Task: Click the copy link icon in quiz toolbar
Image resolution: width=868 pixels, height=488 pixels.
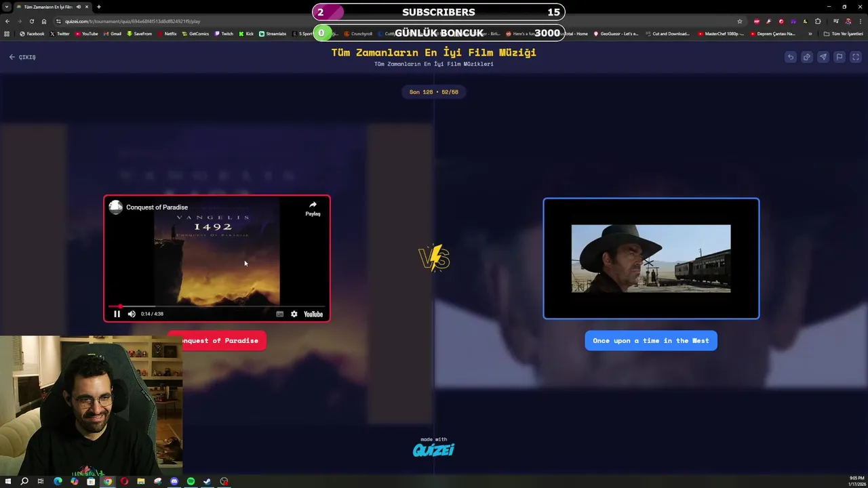Action: [807, 57]
